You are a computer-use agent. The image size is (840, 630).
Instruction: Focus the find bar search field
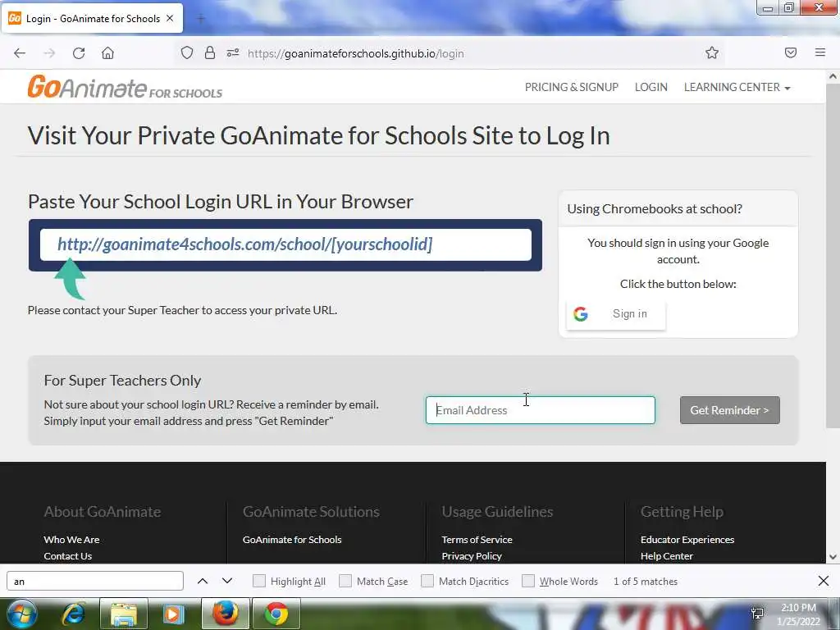point(95,581)
